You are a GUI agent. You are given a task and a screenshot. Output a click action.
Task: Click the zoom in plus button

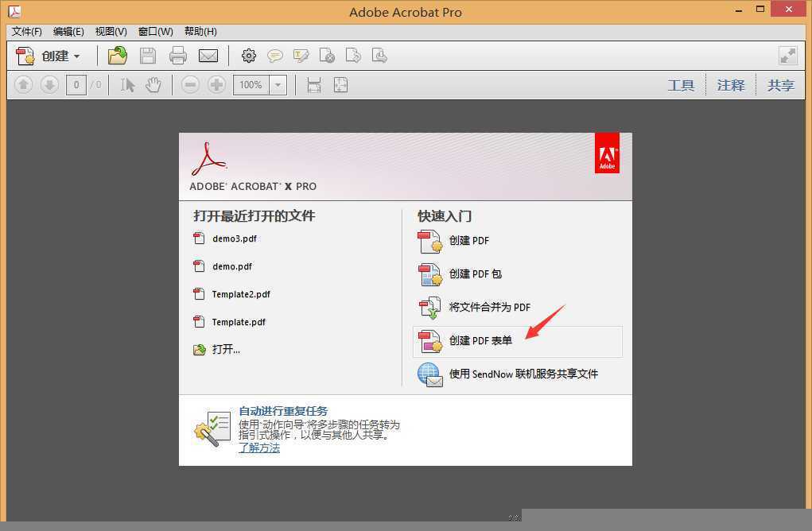pyautogui.click(x=216, y=85)
